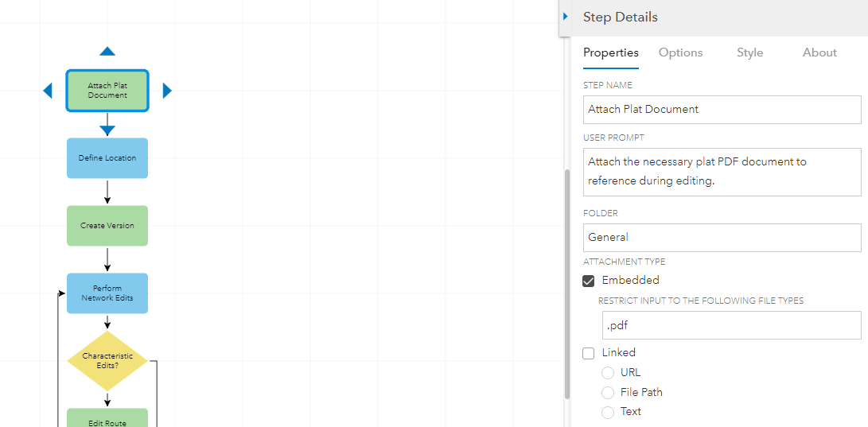This screenshot has width=868, height=427.
Task: Open the Options tab
Action: 680,52
